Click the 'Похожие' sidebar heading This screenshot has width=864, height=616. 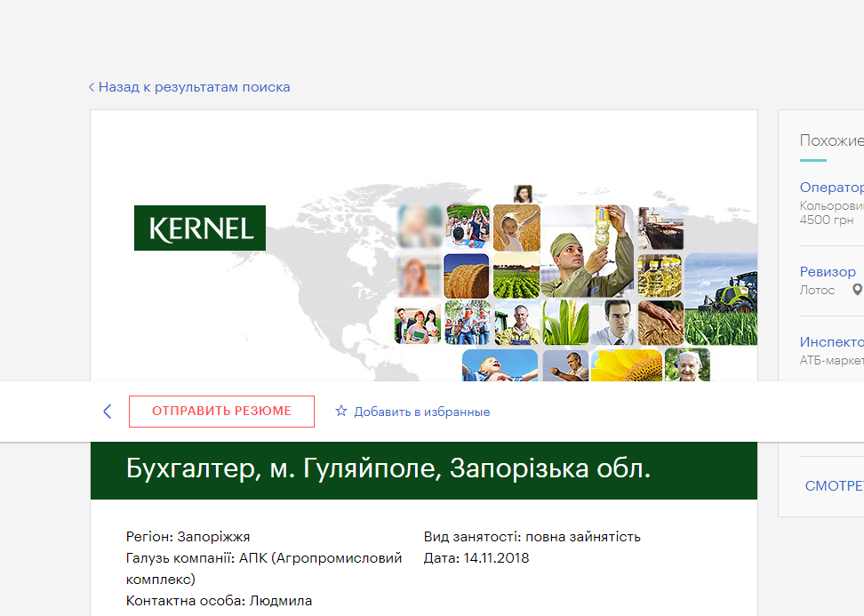point(831,140)
